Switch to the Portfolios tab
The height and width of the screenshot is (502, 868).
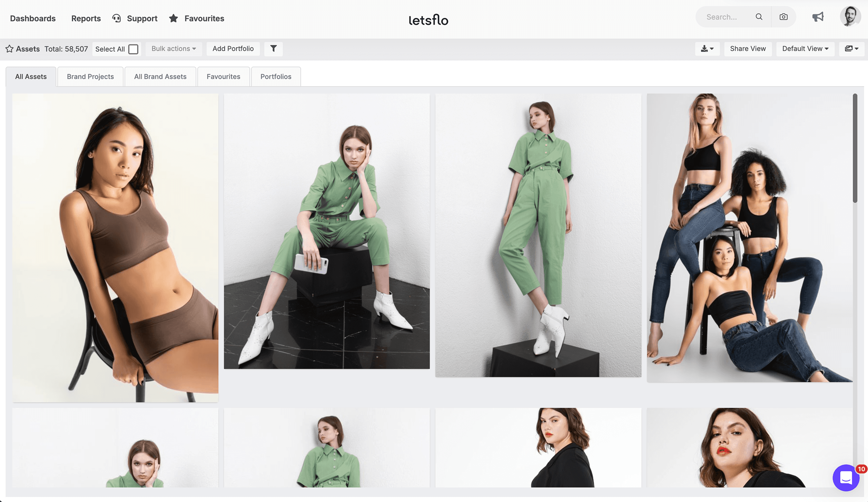(276, 76)
